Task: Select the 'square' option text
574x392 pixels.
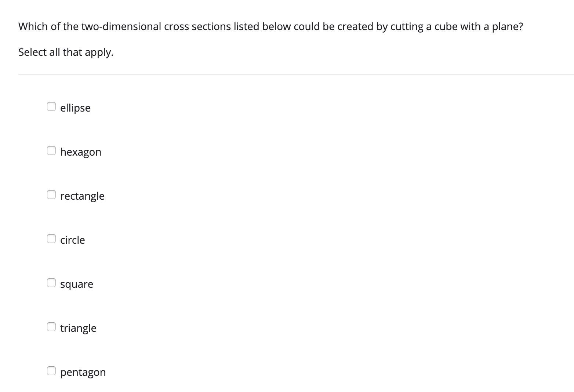Action: 77,284
